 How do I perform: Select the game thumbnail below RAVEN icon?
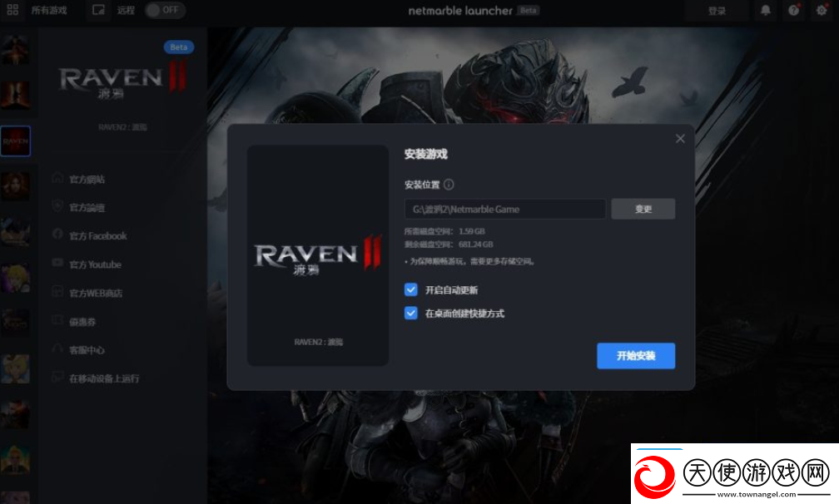tap(15, 186)
